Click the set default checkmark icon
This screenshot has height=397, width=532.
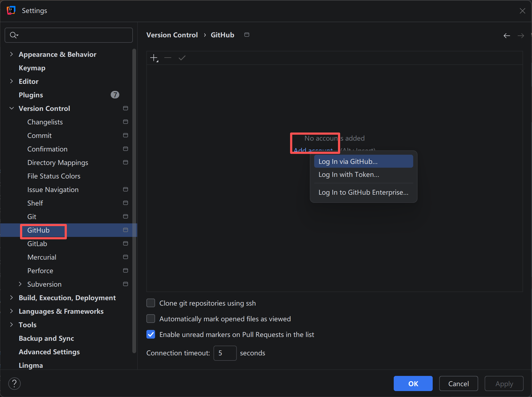[182, 58]
